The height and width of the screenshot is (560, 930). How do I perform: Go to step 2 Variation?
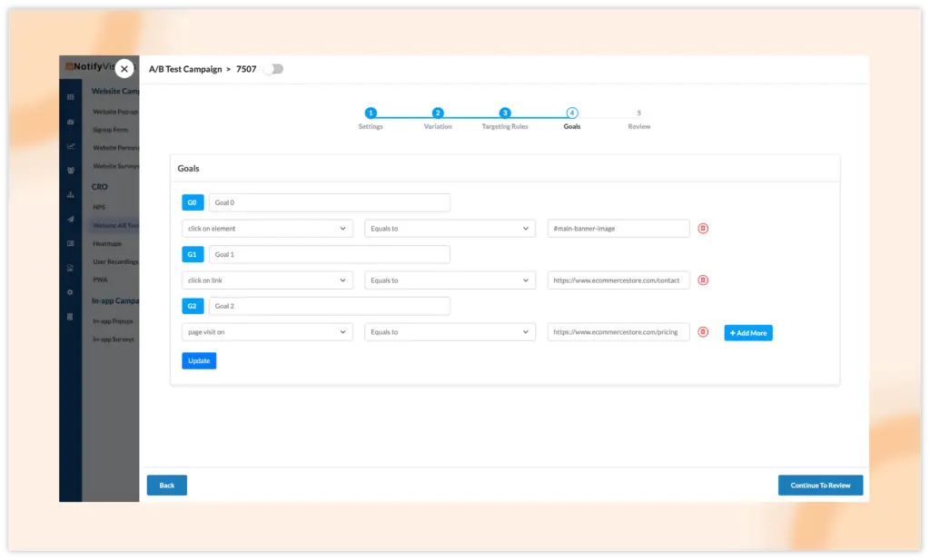tap(438, 113)
